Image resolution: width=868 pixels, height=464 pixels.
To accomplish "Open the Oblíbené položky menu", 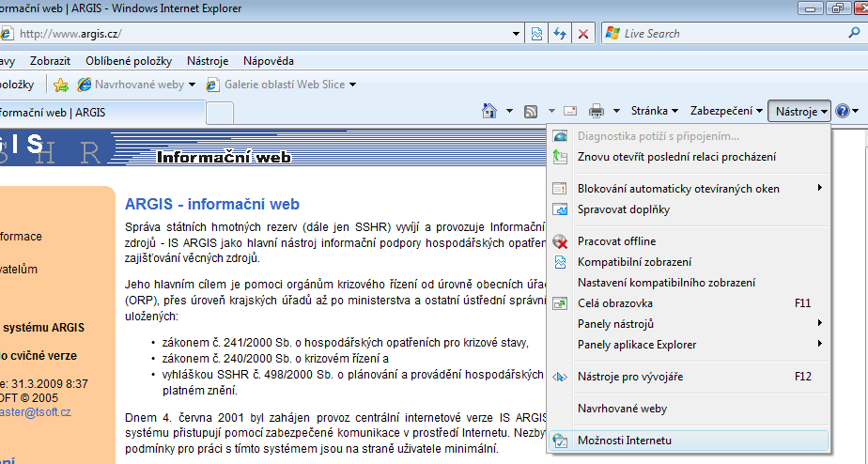I will pos(129,61).
